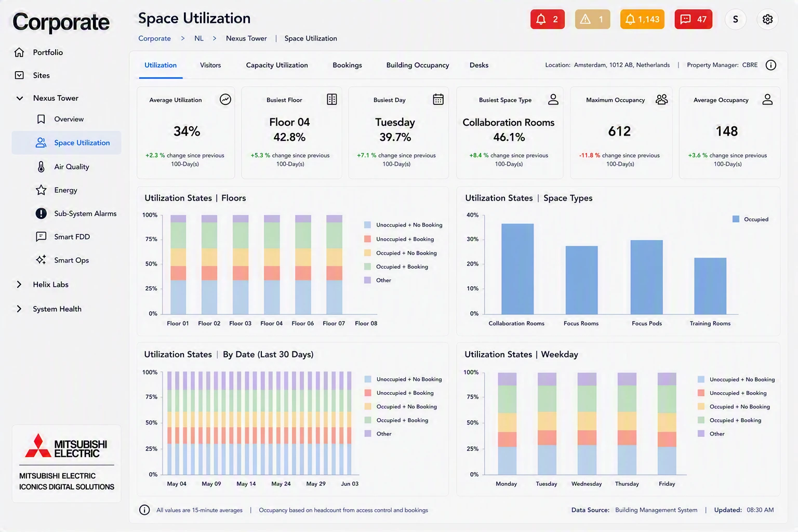Open Overview in the sidebar
This screenshot has height=532, width=798.
pyautogui.click(x=69, y=119)
